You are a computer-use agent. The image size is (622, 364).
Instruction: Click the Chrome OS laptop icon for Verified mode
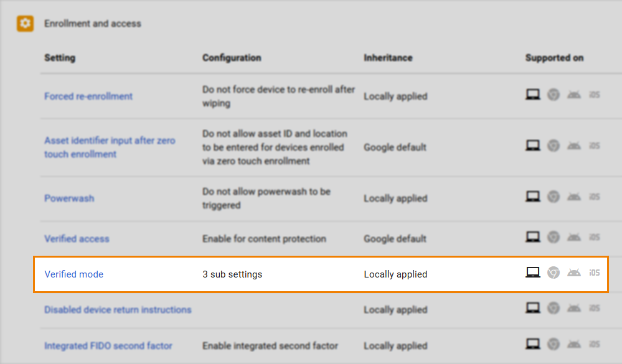coord(533,273)
